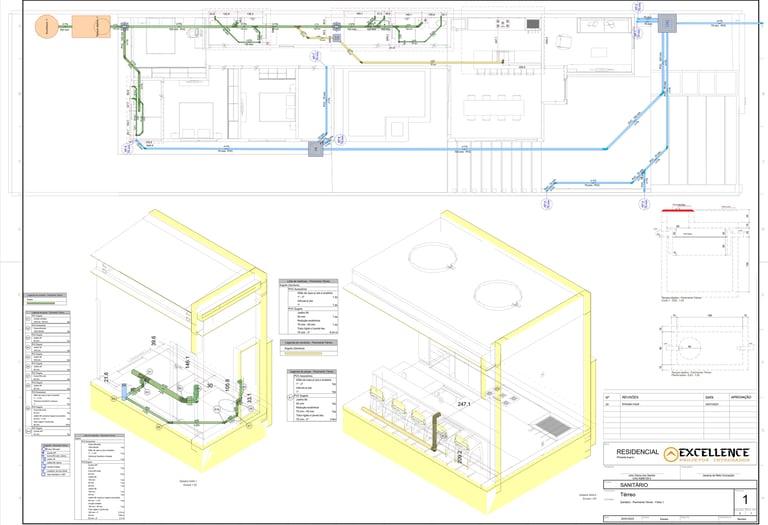Click the REVISÕES column header
The width and height of the screenshot is (768, 525).
click(629, 398)
